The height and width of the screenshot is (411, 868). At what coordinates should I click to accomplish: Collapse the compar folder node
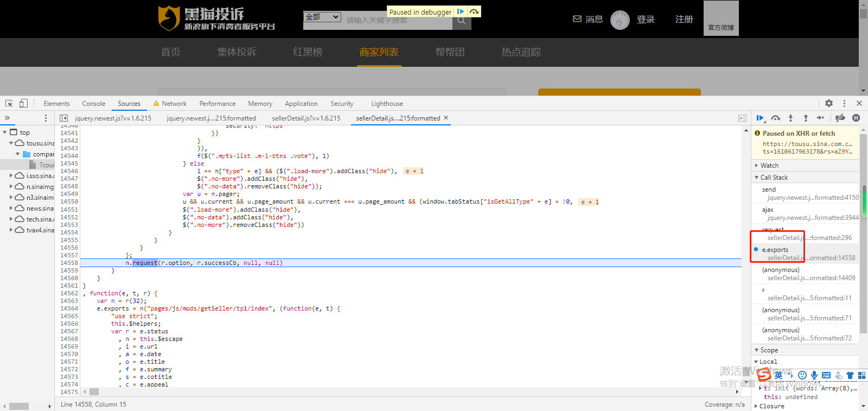[x=18, y=154]
